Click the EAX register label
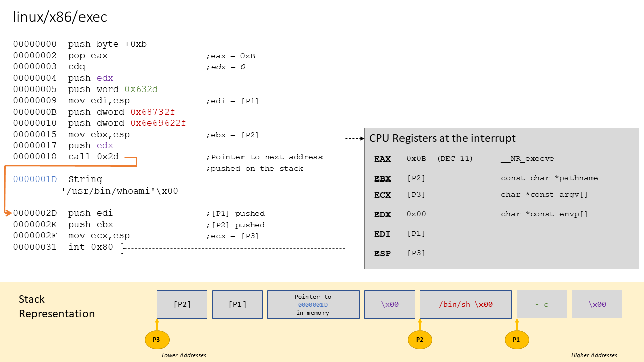 tap(382, 159)
